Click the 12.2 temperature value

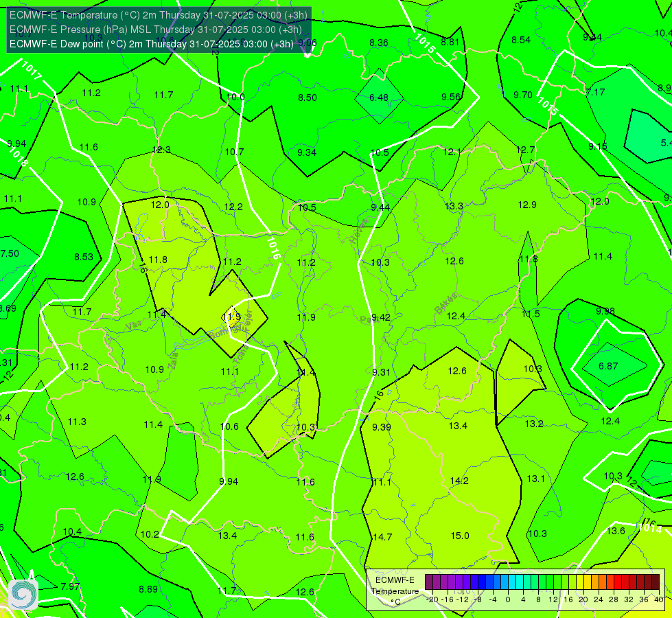(233, 207)
